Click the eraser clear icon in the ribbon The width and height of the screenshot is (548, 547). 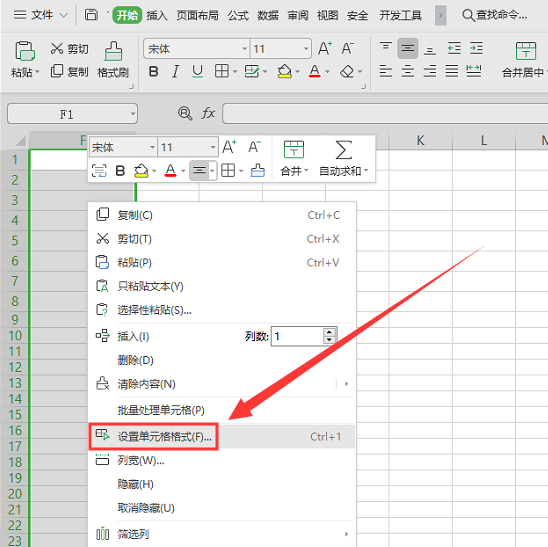(x=347, y=71)
